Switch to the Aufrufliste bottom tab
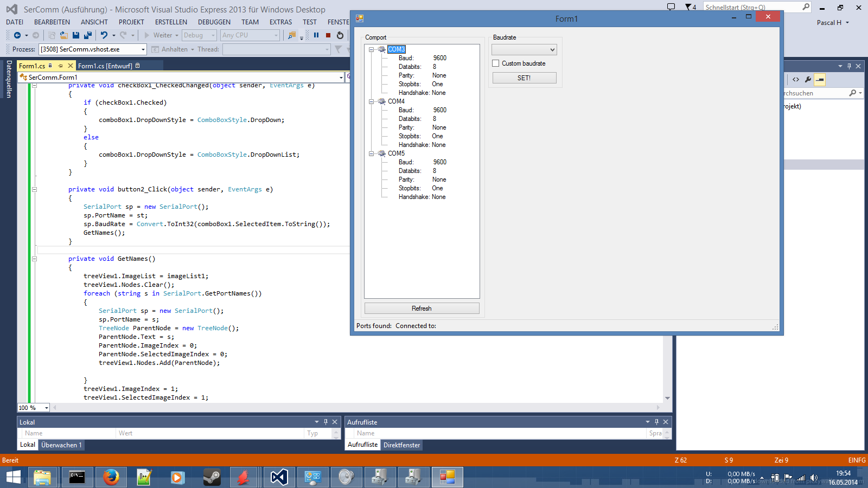The width and height of the screenshot is (868, 488). point(362,445)
